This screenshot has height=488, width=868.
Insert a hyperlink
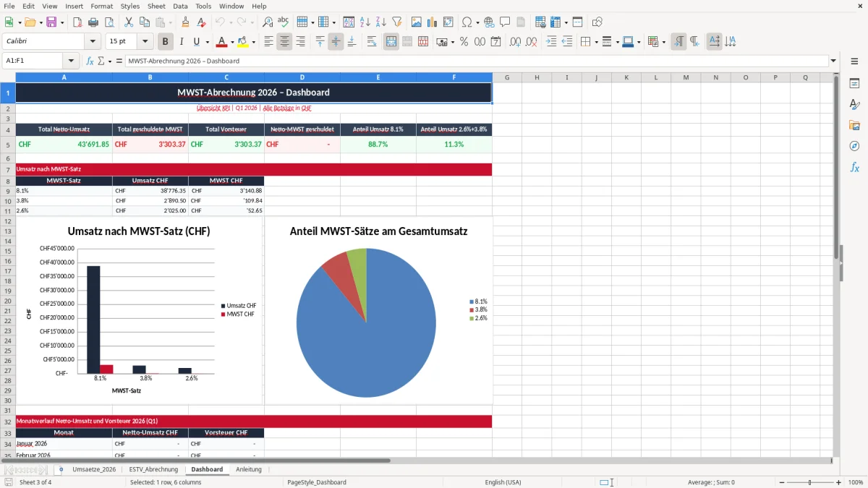coord(489,22)
